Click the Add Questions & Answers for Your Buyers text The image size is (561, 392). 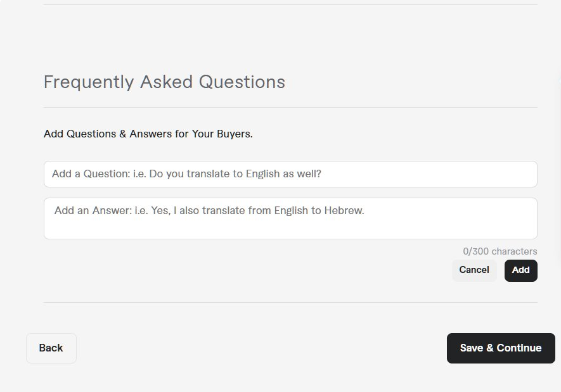tap(148, 134)
